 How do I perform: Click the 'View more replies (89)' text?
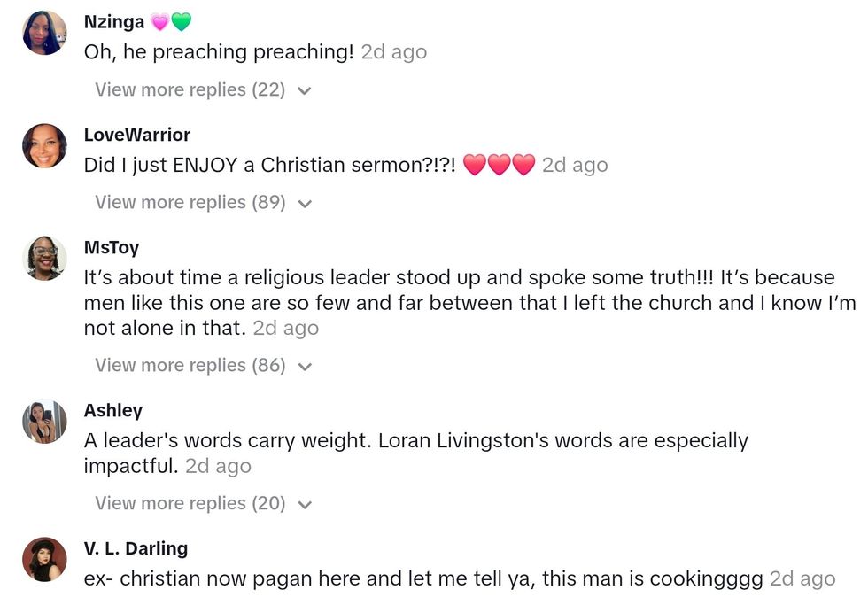190,202
